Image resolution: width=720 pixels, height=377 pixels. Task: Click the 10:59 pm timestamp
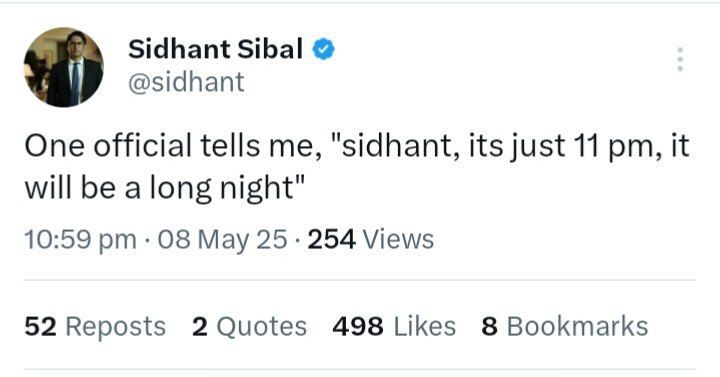click(80, 240)
